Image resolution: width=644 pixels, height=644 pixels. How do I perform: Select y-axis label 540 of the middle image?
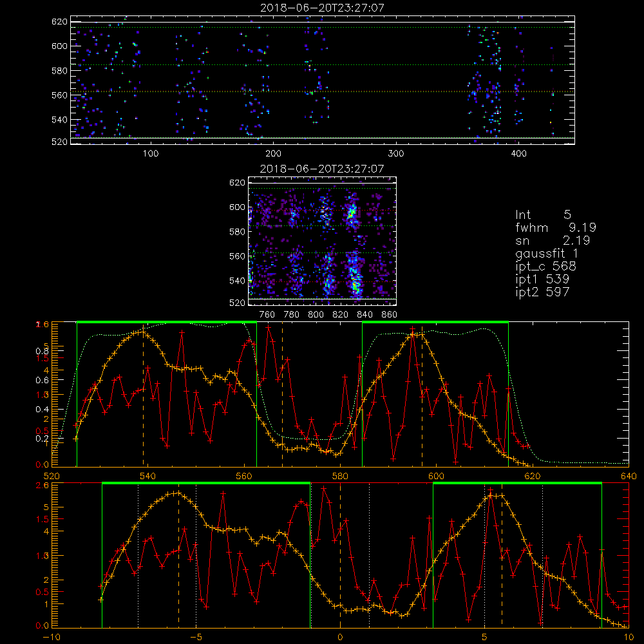(238, 281)
